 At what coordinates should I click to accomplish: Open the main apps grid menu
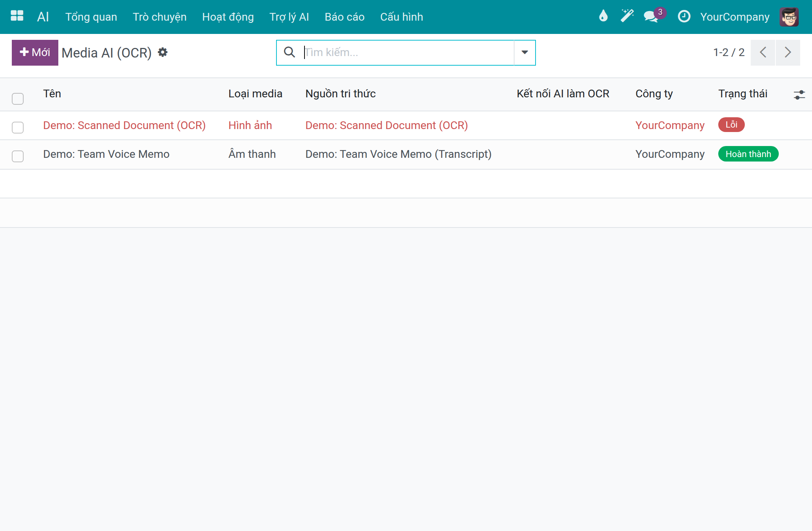point(17,16)
